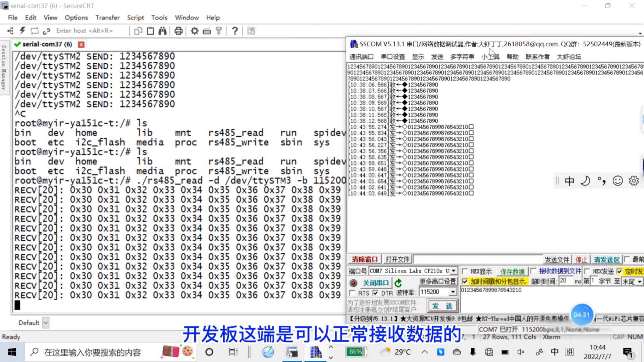Click the Quick Connect lightning icon
This screenshot has height=362, width=644.
[22, 31]
